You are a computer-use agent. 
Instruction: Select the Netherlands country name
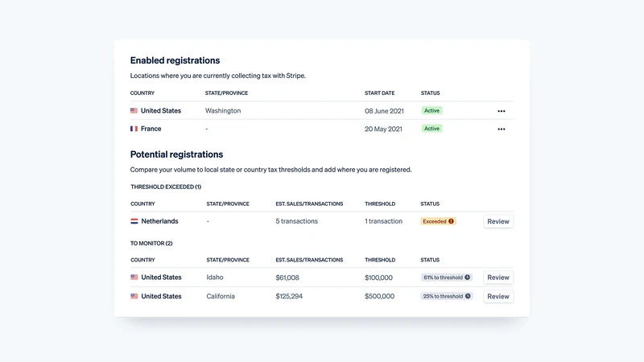point(159,221)
